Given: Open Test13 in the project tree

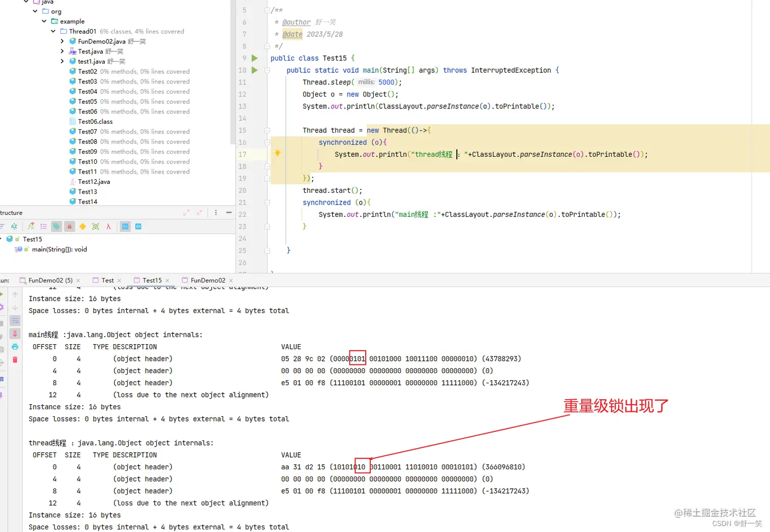Looking at the screenshot, I should point(88,192).
